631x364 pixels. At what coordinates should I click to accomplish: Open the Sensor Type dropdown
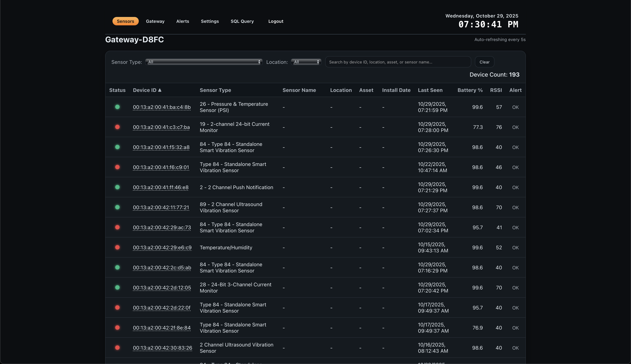coord(204,62)
